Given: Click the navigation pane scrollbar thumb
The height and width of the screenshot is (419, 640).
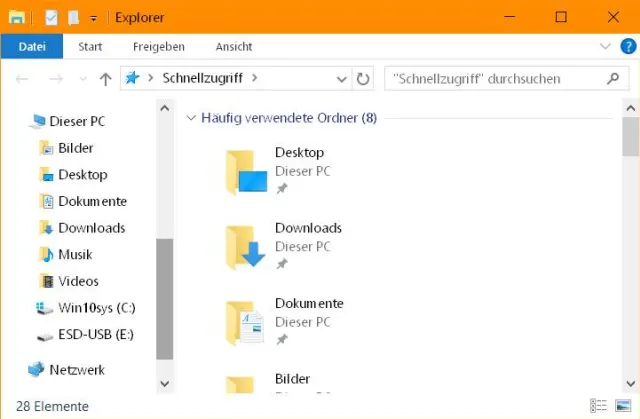Looking at the screenshot, I should [165, 298].
